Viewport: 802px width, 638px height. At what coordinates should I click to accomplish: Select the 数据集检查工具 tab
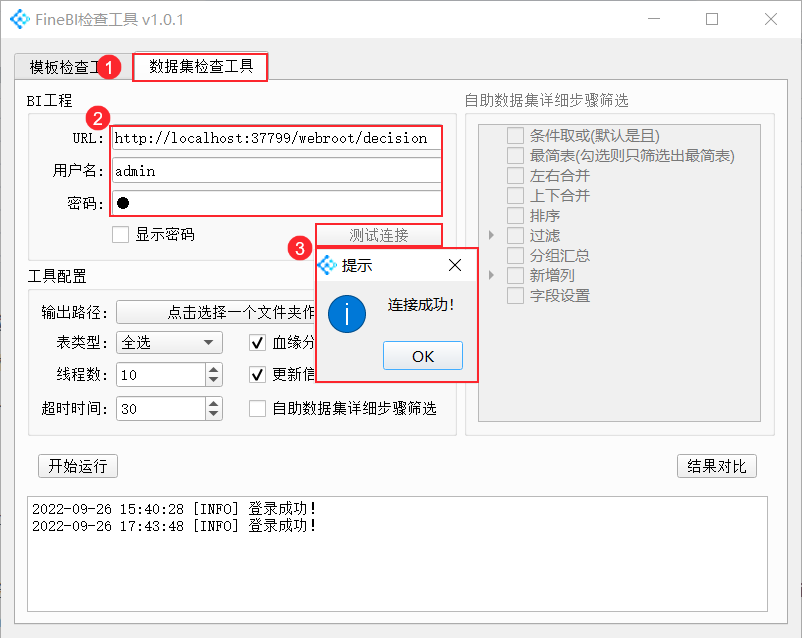tap(200, 67)
